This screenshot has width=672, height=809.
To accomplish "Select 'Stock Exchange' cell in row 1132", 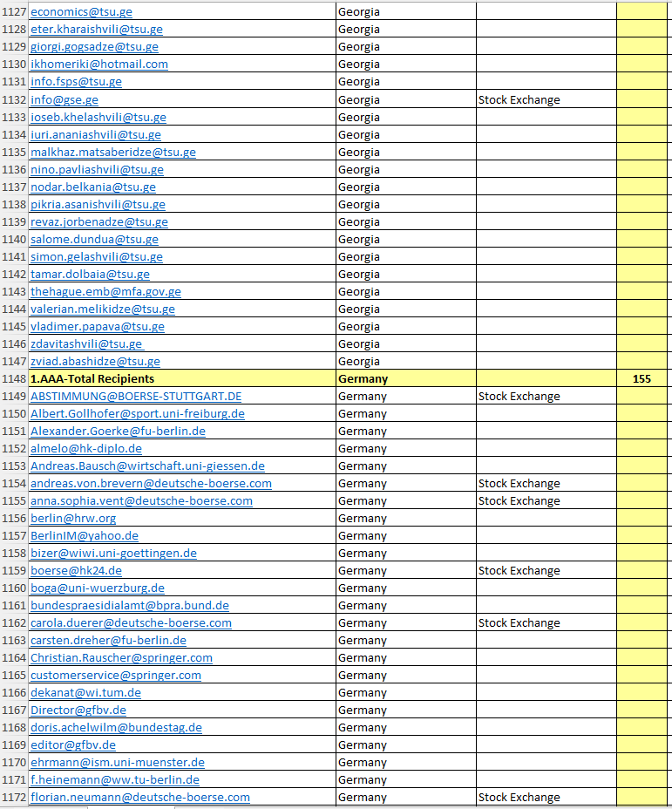I will pos(546,99).
